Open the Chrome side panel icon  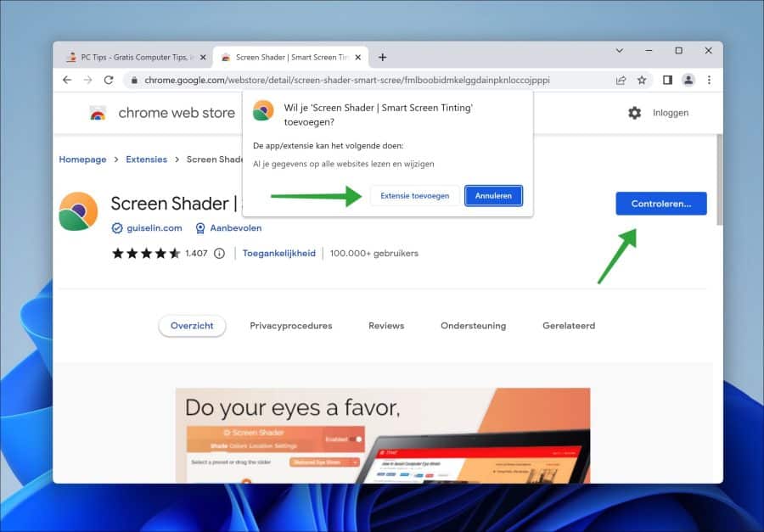pos(667,80)
